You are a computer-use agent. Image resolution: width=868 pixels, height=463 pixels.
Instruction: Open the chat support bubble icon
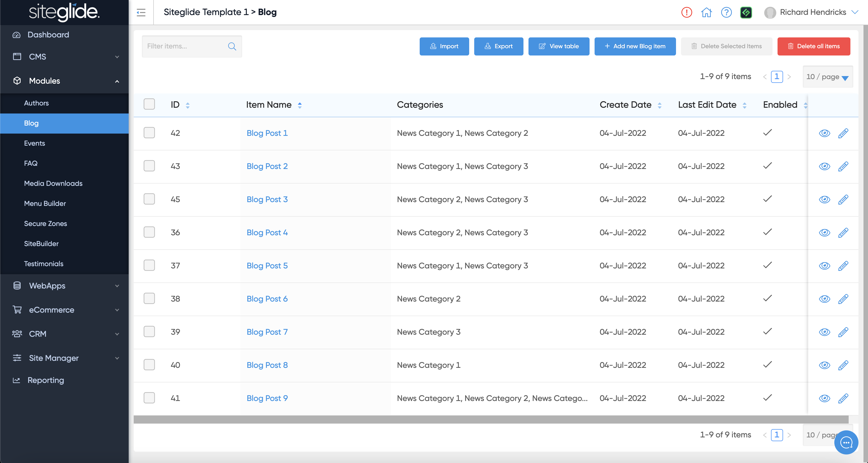pos(846,442)
